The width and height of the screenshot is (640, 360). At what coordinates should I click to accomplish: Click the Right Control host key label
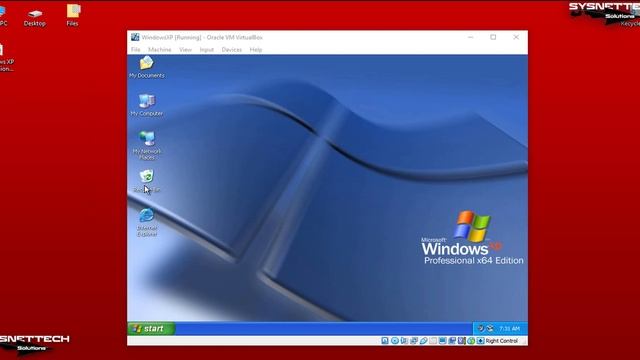(502, 341)
